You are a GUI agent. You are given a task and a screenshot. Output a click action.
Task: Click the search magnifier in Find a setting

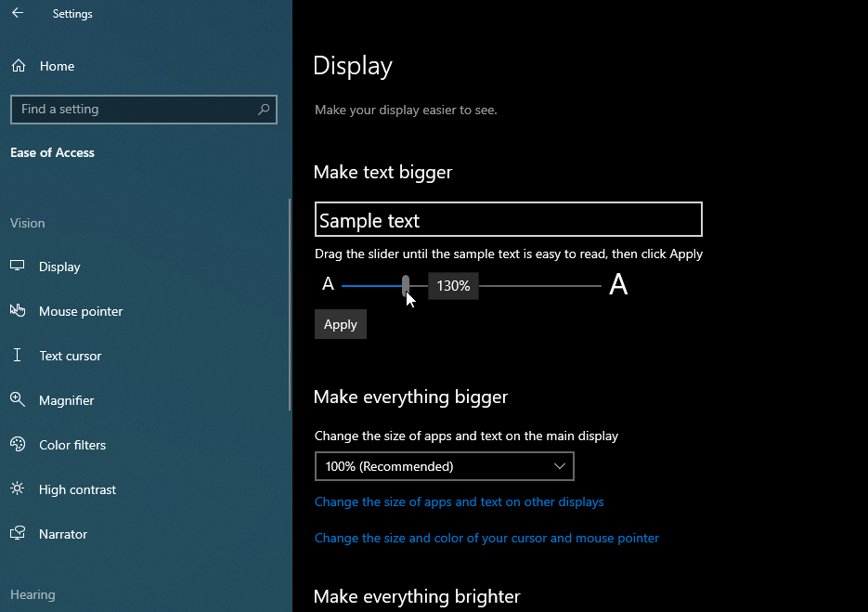click(x=265, y=109)
